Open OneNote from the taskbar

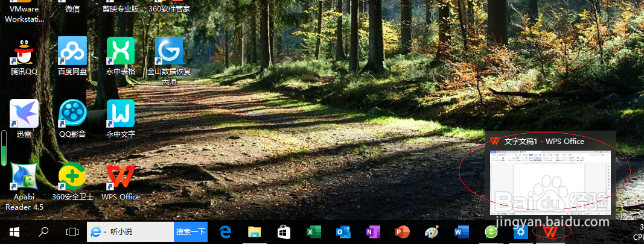tap(372, 232)
